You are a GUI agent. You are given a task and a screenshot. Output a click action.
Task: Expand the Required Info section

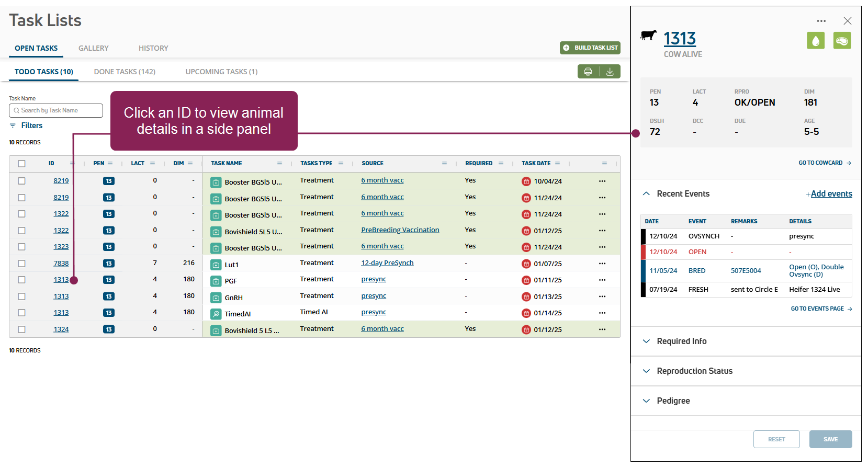681,341
